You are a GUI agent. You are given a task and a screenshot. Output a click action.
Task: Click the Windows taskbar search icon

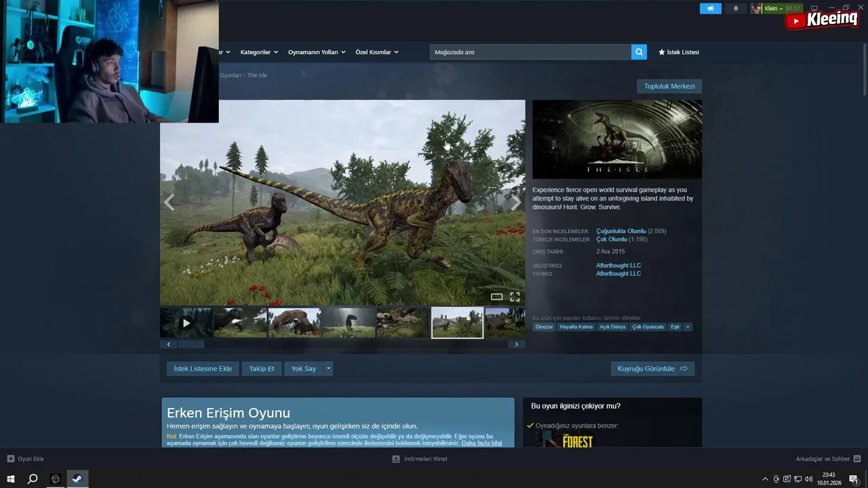click(32, 479)
